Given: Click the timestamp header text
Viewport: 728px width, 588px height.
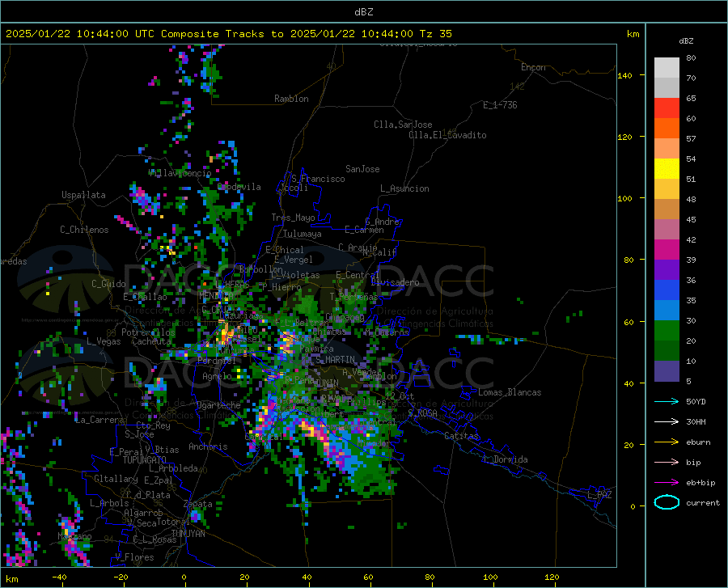Looking at the screenshot, I should [x=228, y=34].
